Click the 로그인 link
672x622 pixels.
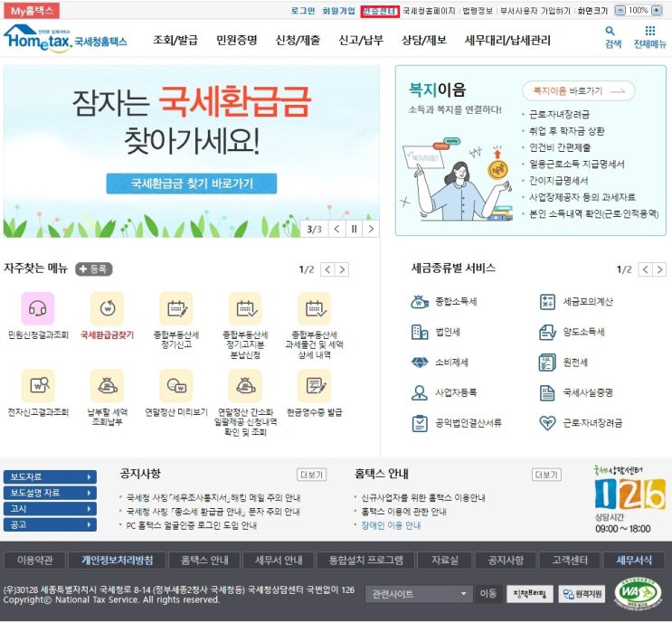303,11
